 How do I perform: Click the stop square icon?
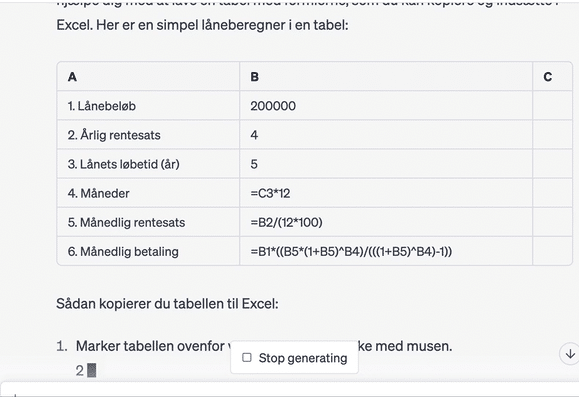point(247,357)
